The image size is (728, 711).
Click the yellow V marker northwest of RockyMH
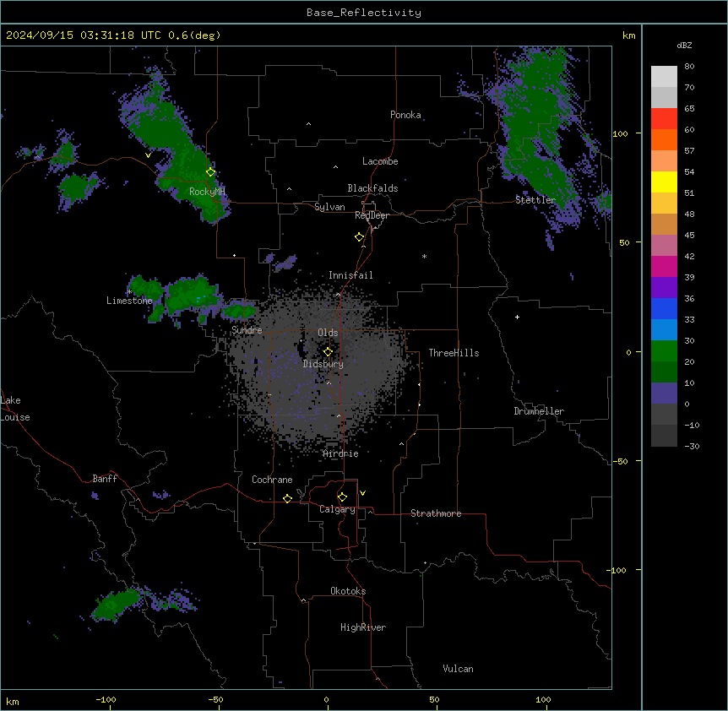click(148, 155)
